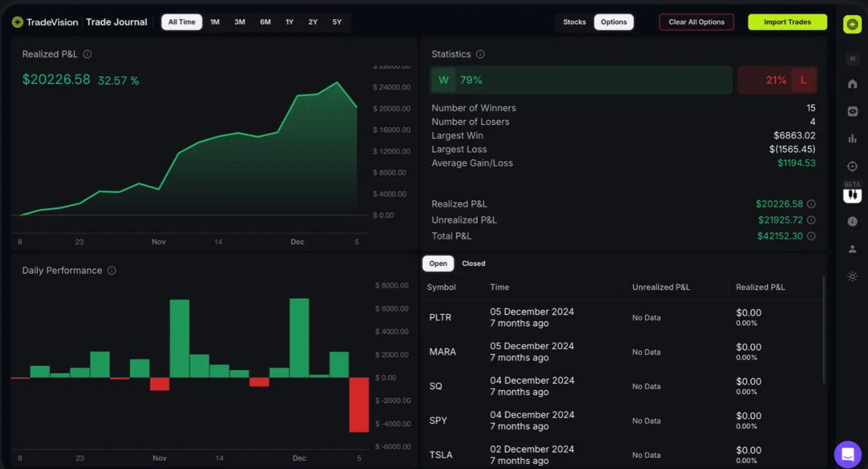Click the crosshair target sidebar icon
Screen dimensions: 868x469
coord(852,166)
